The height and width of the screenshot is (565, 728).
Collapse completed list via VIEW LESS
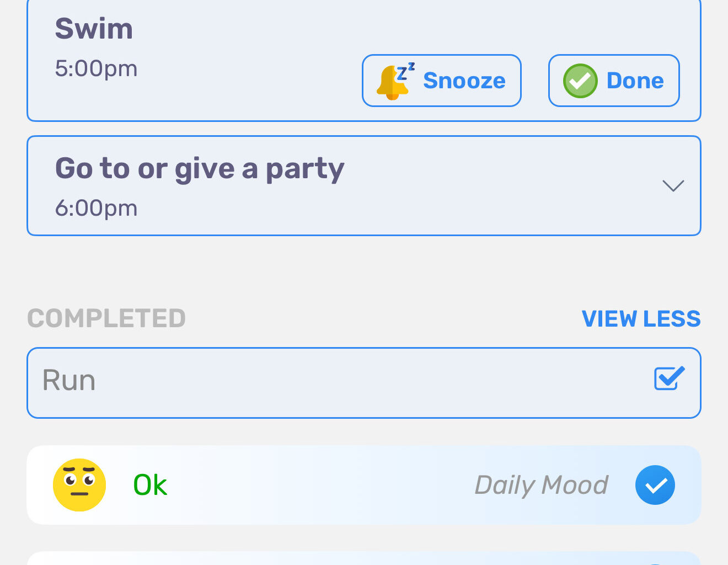tap(641, 319)
